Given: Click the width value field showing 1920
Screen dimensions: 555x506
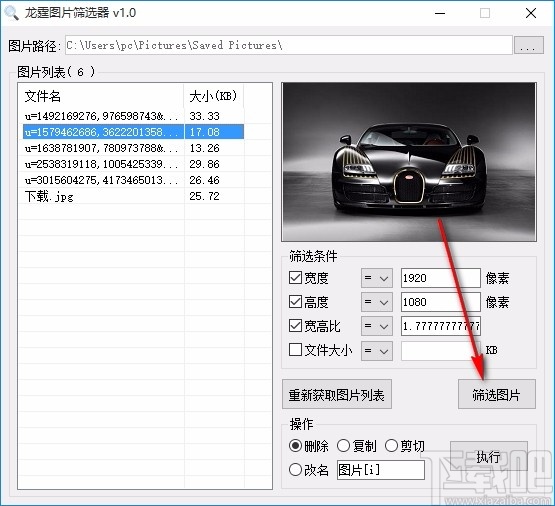Looking at the screenshot, I should [441, 278].
